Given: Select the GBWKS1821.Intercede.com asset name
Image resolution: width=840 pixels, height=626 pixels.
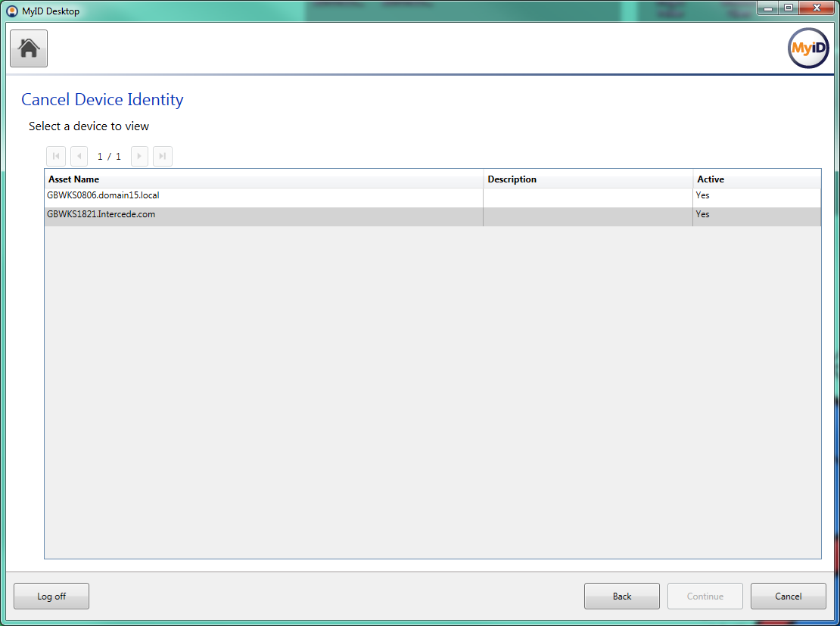Looking at the screenshot, I should pyautogui.click(x=101, y=214).
